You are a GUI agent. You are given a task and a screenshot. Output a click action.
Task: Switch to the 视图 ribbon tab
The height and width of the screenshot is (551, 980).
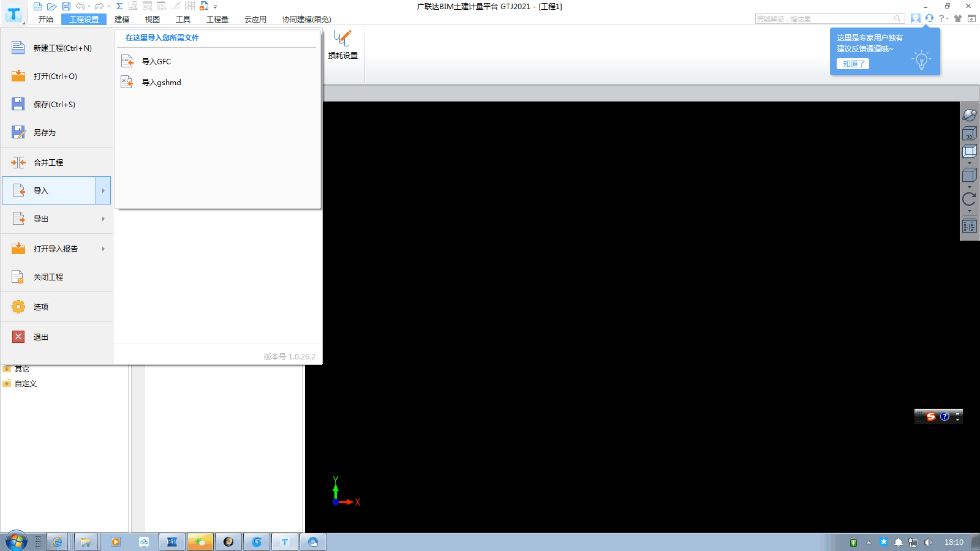click(x=153, y=19)
